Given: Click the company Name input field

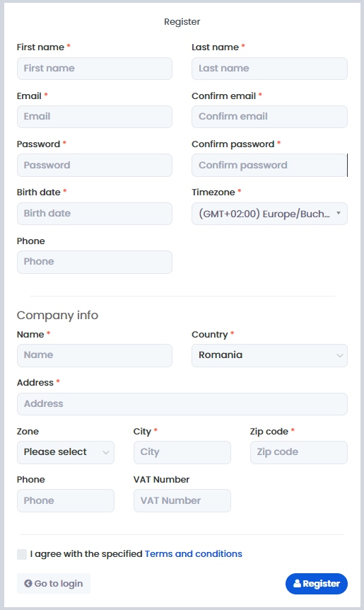Looking at the screenshot, I should [95, 355].
